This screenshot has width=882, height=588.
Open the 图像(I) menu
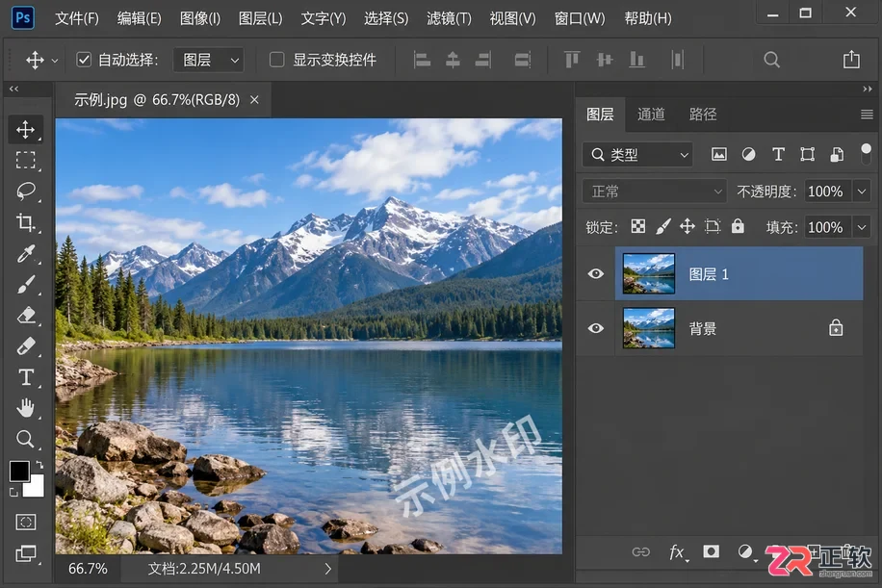click(200, 18)
